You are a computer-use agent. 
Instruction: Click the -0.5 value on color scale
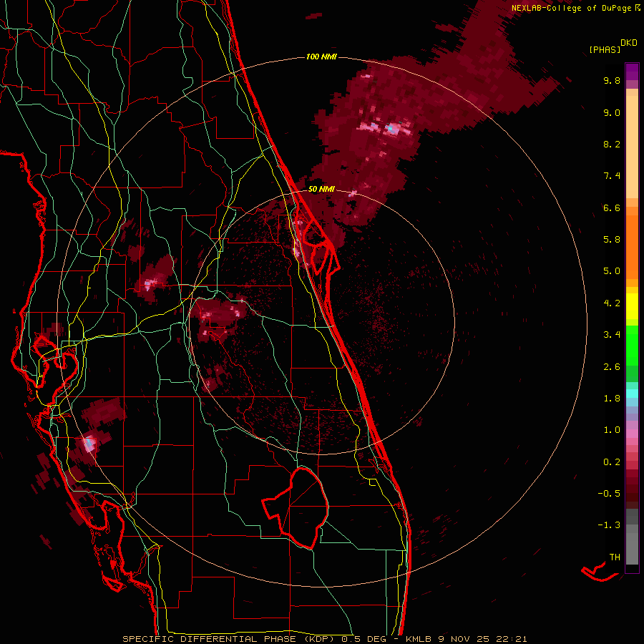coord(609,494)
